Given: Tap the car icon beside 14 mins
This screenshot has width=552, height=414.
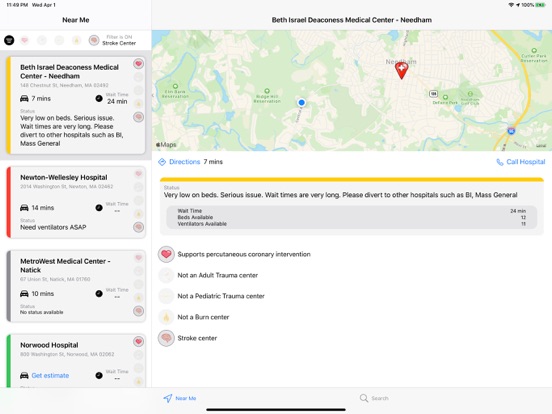Looking at the screenshot, I should tap(24, 208).
